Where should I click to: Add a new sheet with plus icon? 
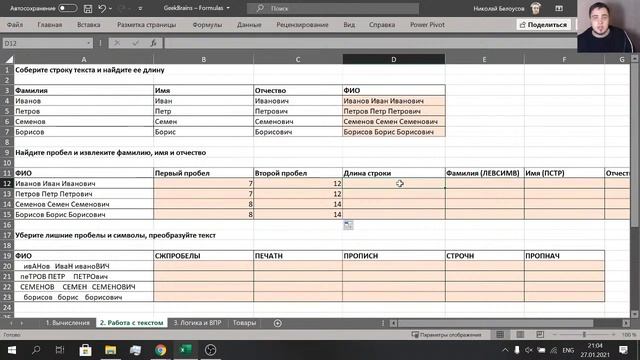(x=278, y=323)
